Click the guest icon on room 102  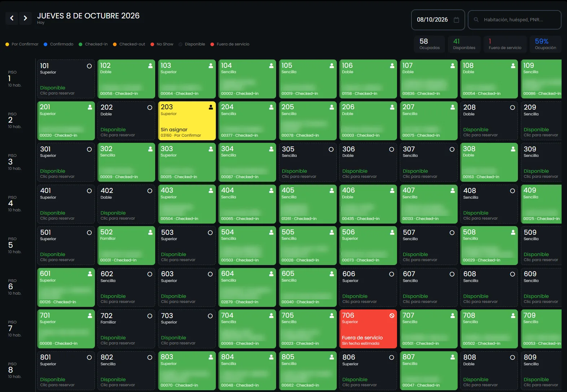point(150,66)
